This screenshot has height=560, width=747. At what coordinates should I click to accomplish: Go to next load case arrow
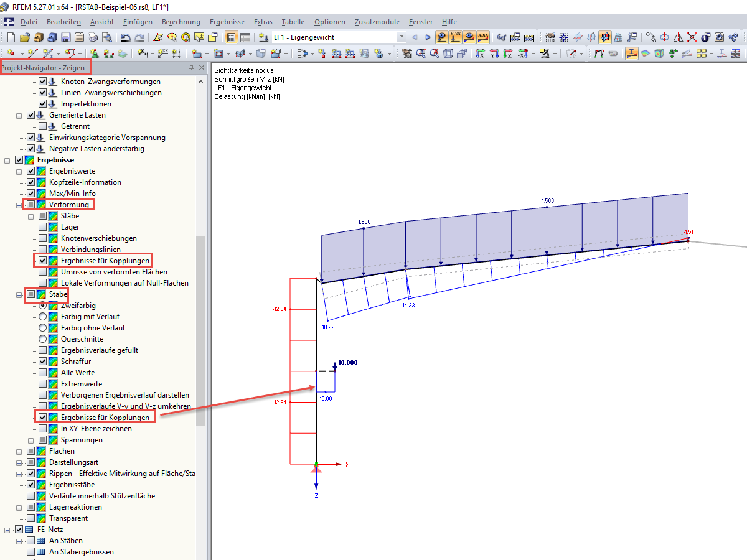(x=428, y=37)
